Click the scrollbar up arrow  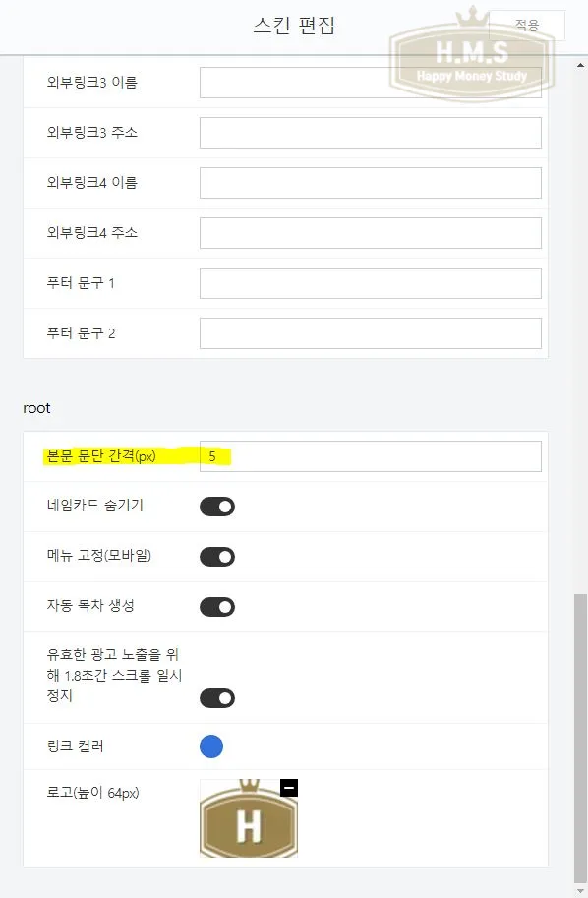click(x=580, y=65)
